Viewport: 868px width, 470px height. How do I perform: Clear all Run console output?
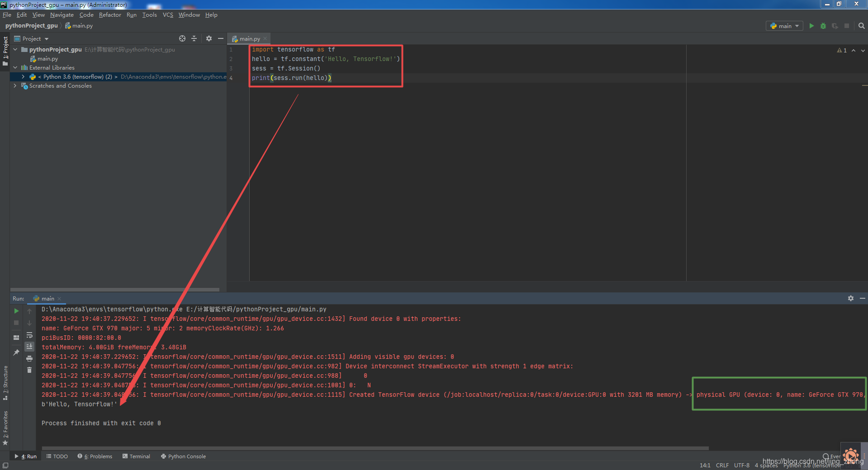click(x=29, y=370)
